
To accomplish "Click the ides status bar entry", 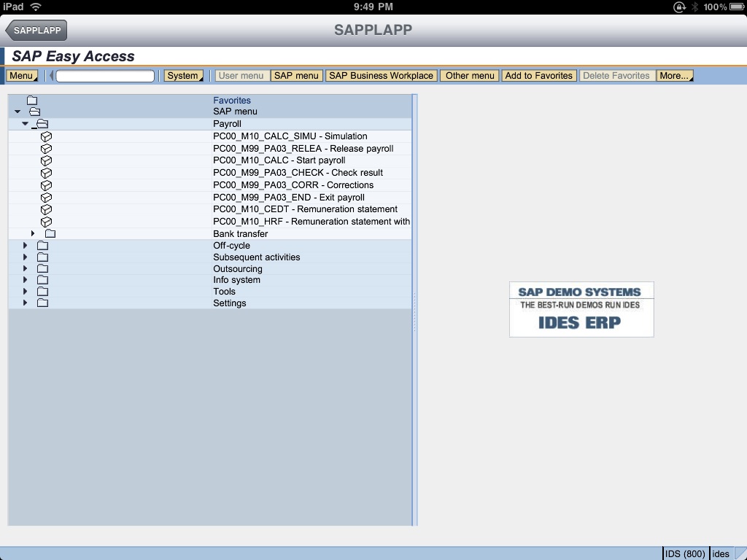I will pos(721,554).
